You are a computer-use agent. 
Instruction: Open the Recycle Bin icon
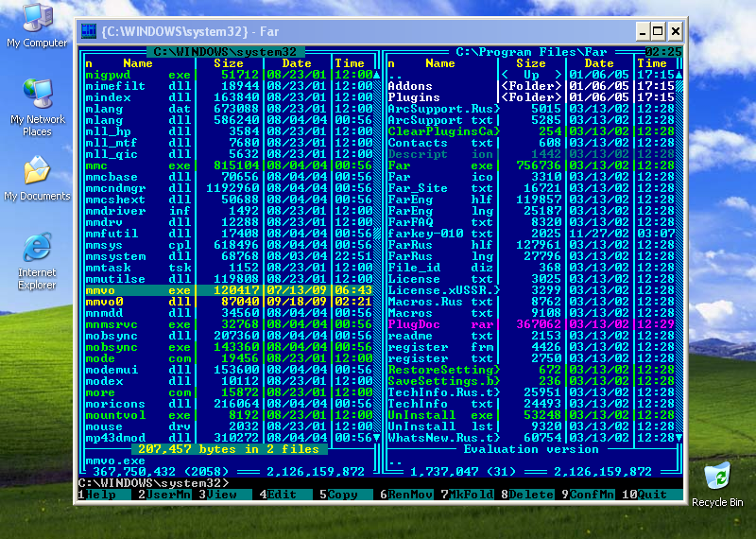click(x=717, y=484)
